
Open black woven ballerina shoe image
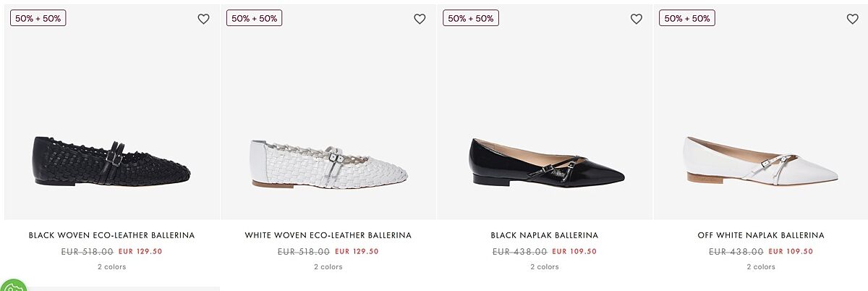click(x=112, y=161)
